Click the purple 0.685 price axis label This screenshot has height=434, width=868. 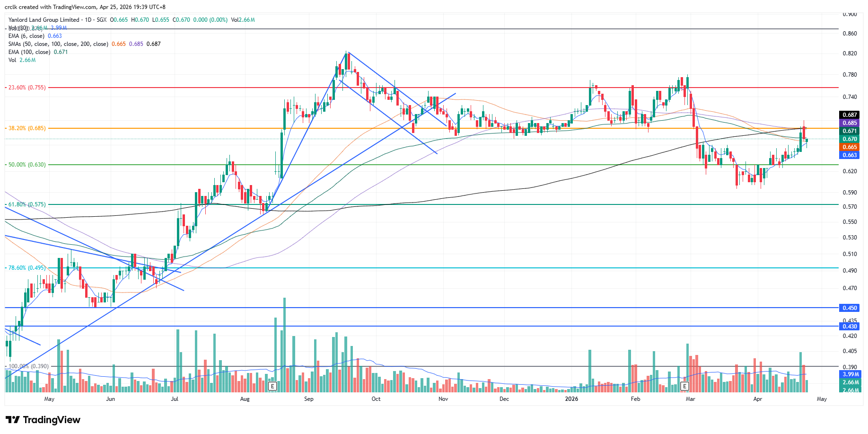click(850, 123)
